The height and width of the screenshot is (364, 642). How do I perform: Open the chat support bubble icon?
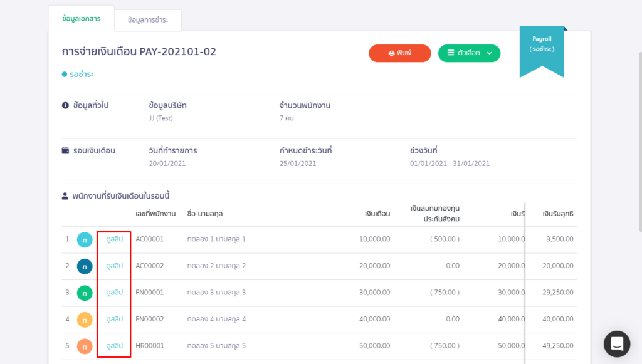tap(617, 343)
